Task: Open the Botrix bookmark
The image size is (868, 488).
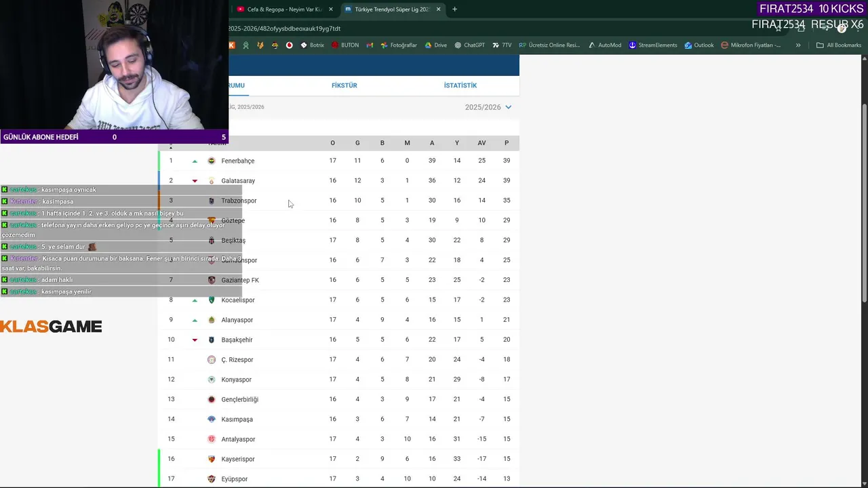Action: coord(312,45)
